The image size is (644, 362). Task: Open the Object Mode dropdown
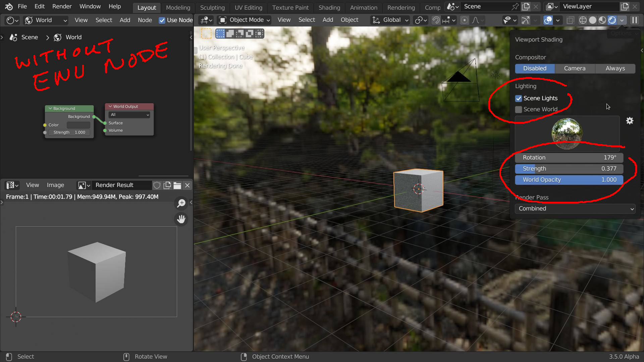point(244,20)
